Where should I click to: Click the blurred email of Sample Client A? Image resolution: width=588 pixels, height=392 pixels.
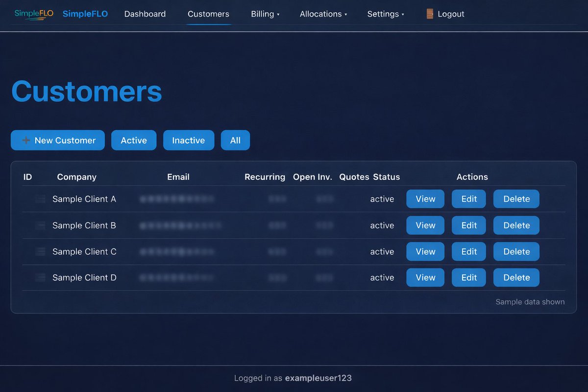tap(177, 199)
